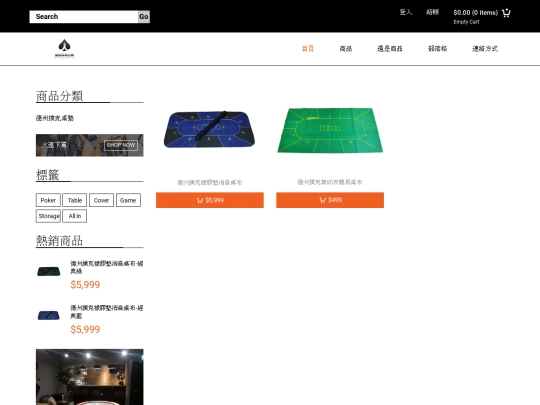The width and height of the screenshot is (540, 405).
Task: Open the 首頁 home menu item
Action: [308, 49]
